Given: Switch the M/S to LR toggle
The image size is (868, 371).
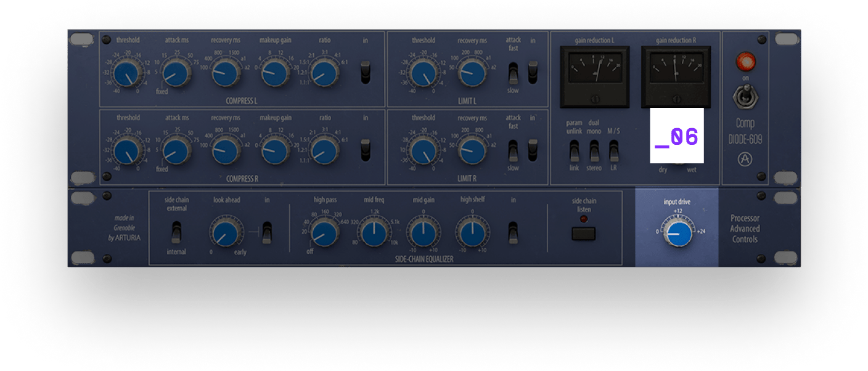Looking at the screenshot, I should 614,151.
